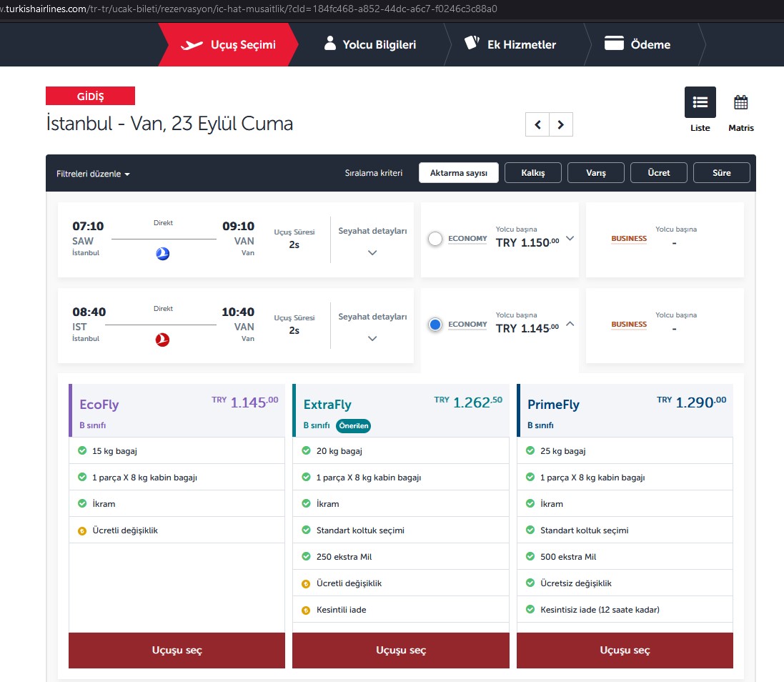Viewport: 784px width, 682px height.
Task: Click yellow icon beside ExtraFly Kesintili iade
Action: click(x=306, y=610)
